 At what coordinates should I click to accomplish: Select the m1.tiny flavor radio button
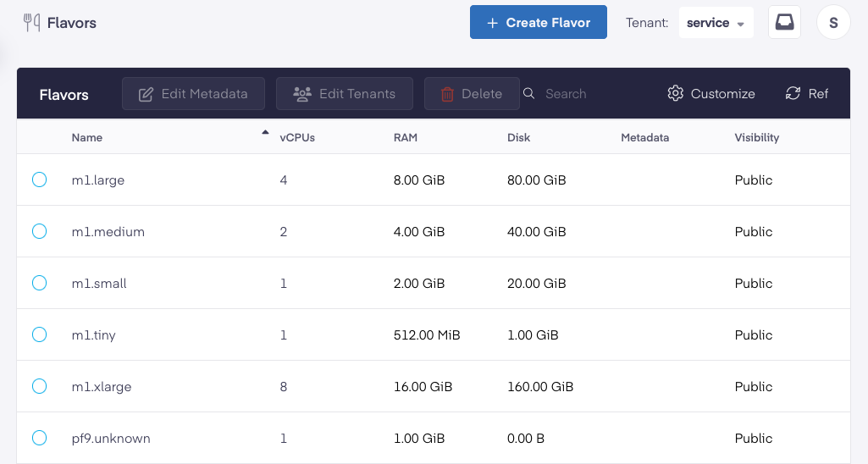click(x=39, y=334)
